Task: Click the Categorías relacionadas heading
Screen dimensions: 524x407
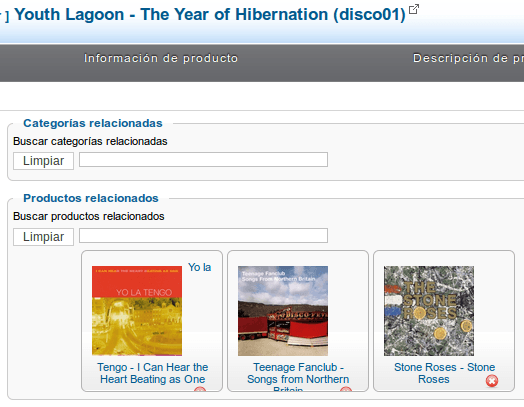Action: [93, 123]
